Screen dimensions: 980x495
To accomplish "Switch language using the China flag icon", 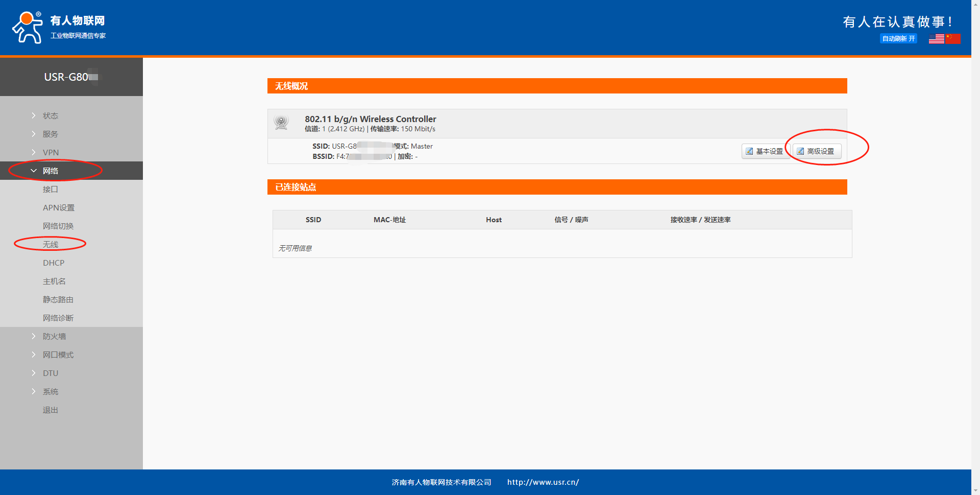I will coord(952,39).
